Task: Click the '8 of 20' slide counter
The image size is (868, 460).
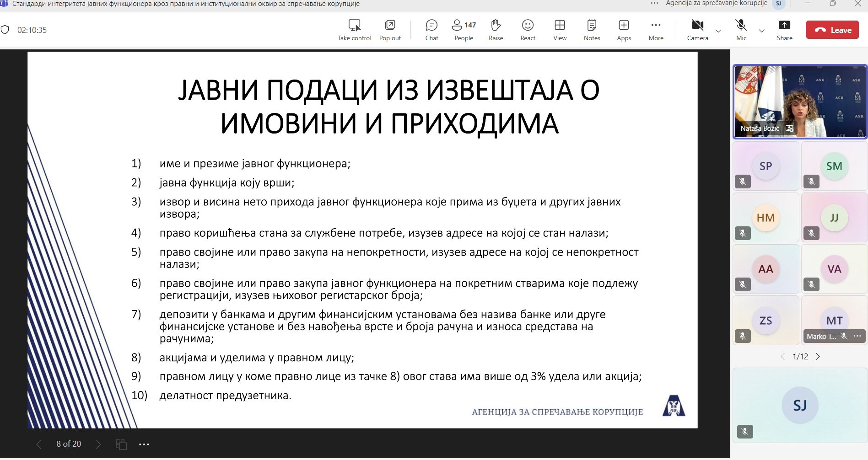Action: (x=69, y=444)
